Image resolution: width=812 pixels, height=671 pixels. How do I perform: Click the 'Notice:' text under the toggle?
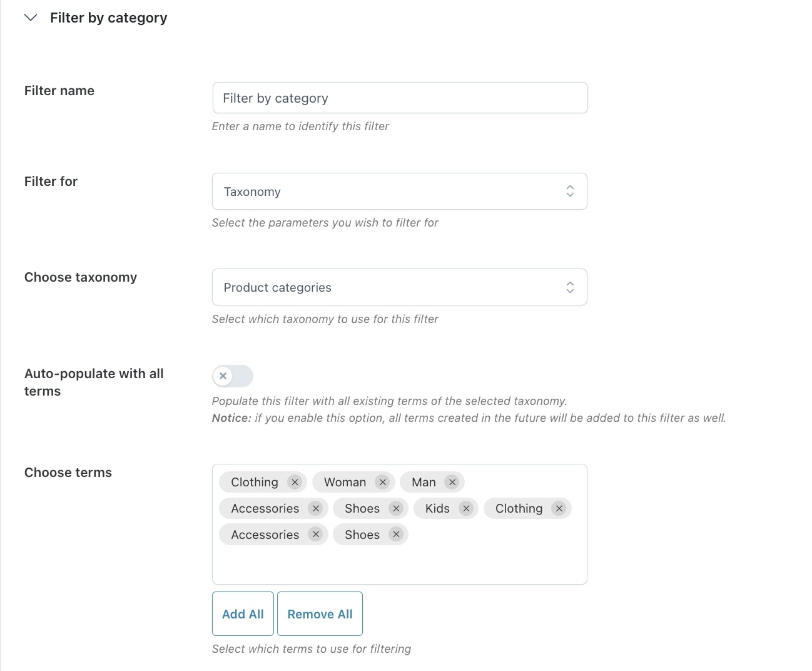(231, 418)
